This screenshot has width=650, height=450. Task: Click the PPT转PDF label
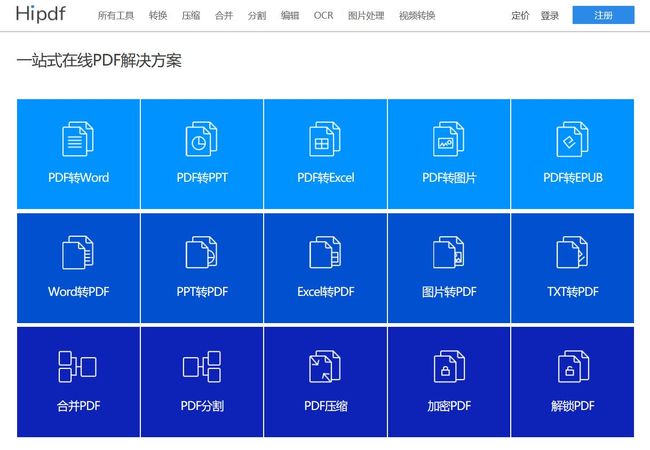(202, 292)
